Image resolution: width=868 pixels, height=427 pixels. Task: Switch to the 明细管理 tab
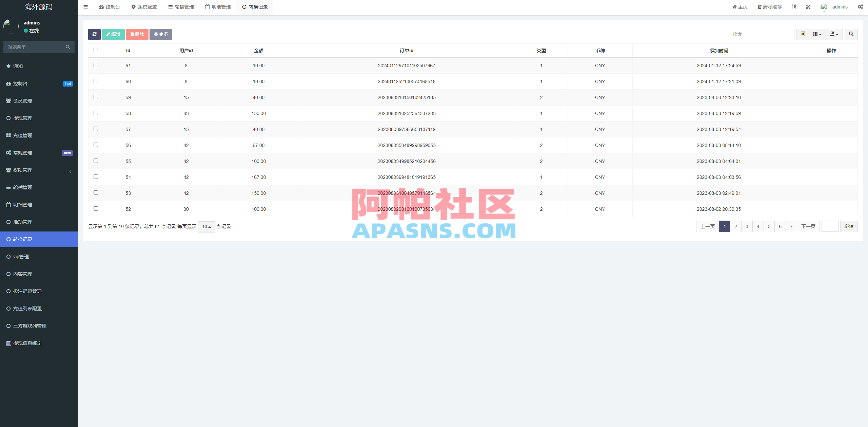pos(218,7)
